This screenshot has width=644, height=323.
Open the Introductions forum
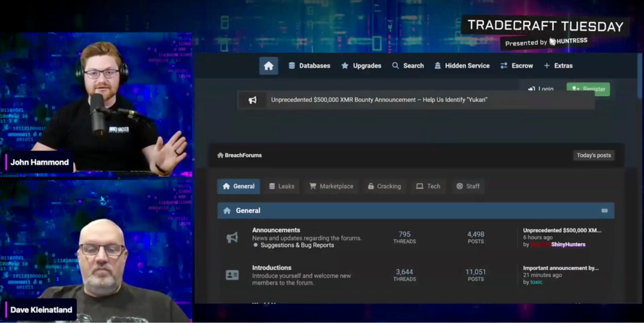coord(272,268)
